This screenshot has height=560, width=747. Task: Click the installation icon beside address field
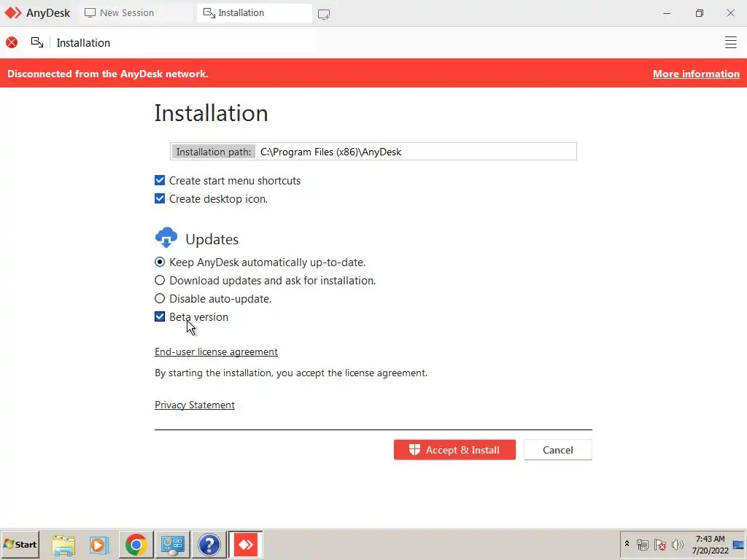coord(37,43)
